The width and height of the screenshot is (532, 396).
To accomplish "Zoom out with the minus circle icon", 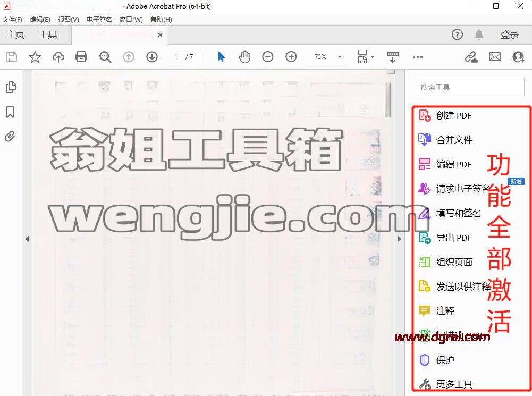I will 268,57.
